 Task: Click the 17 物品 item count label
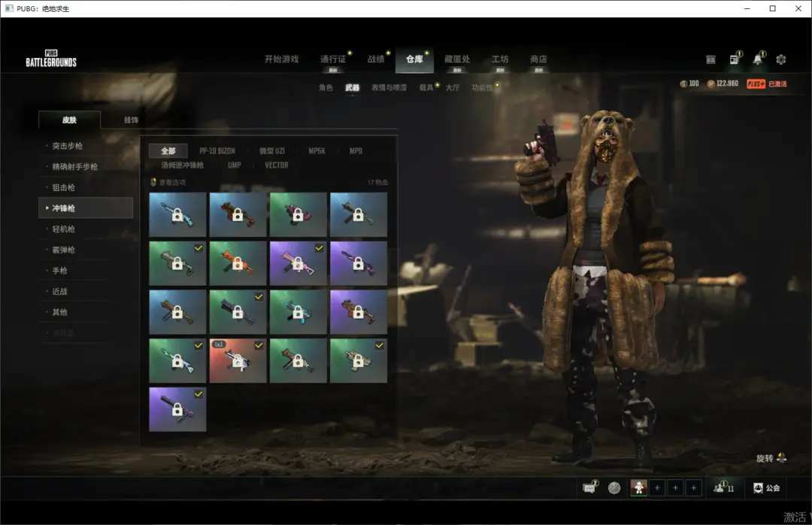tap(377, 183)
